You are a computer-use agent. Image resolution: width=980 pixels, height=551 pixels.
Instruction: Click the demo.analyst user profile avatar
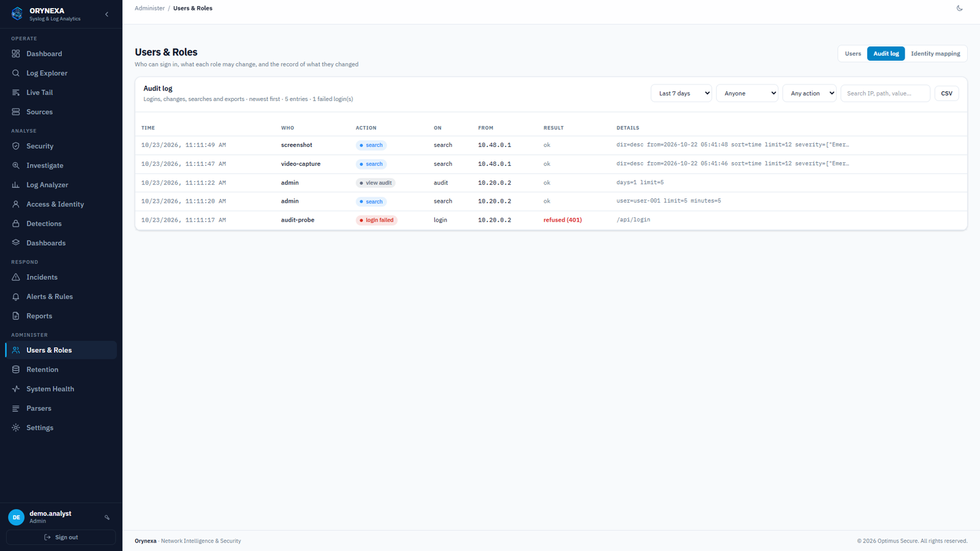tap(17, 517)
